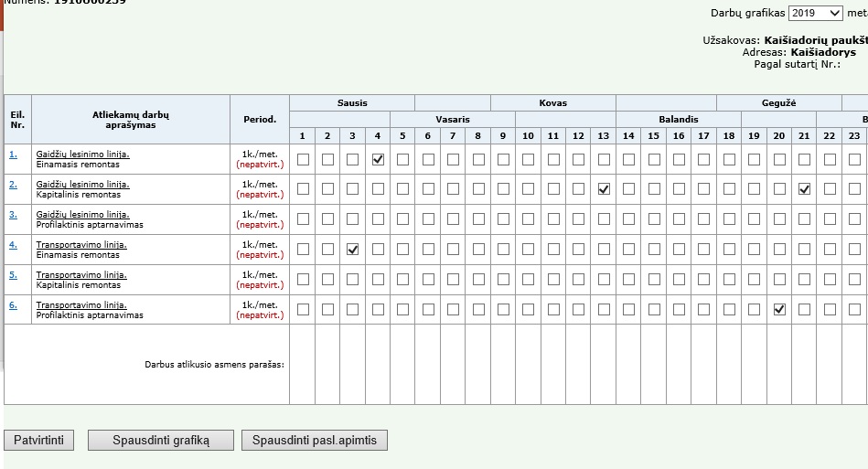Image resolution: width=868 pixels, height=469 pixels.
Task: Click Transportavimo linija in Kapitalinis remontas row
Action: coord(81,275)
